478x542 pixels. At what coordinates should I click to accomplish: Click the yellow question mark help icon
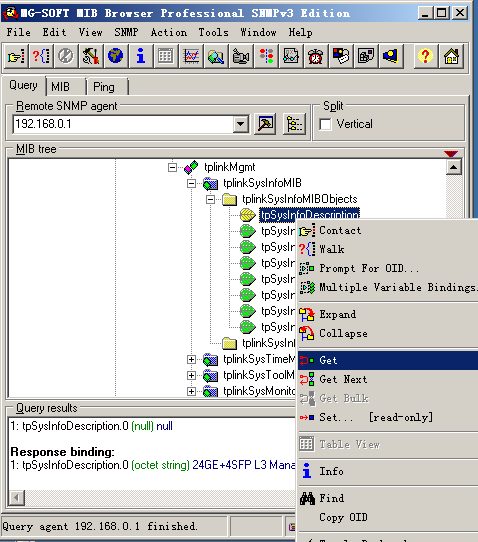click(425, 56)
